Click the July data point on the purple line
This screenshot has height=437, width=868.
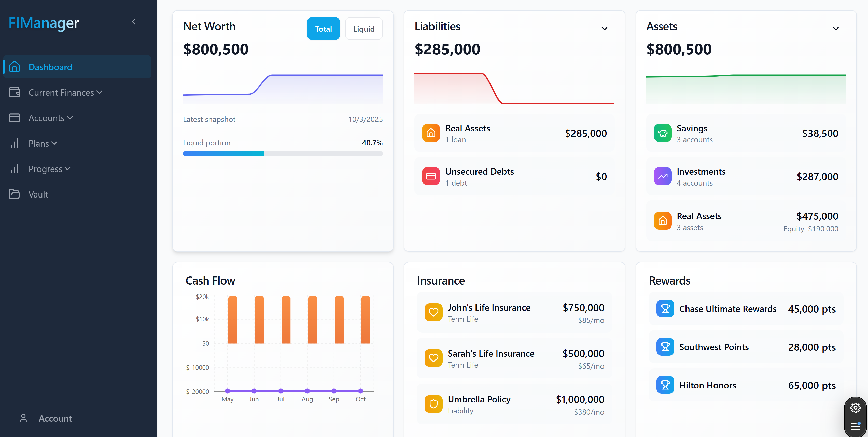point(281,391)
